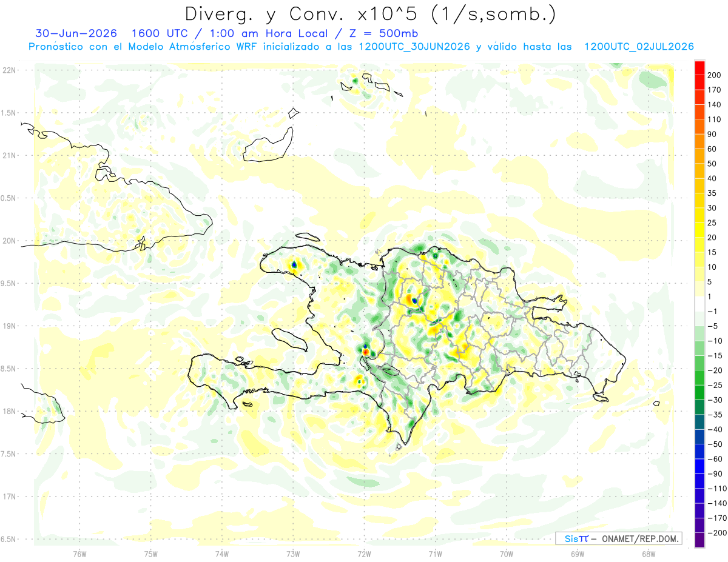This screenshot has height=562, width=728.
Task: Click the '20N' latitude label
Action: click(8, 241)
